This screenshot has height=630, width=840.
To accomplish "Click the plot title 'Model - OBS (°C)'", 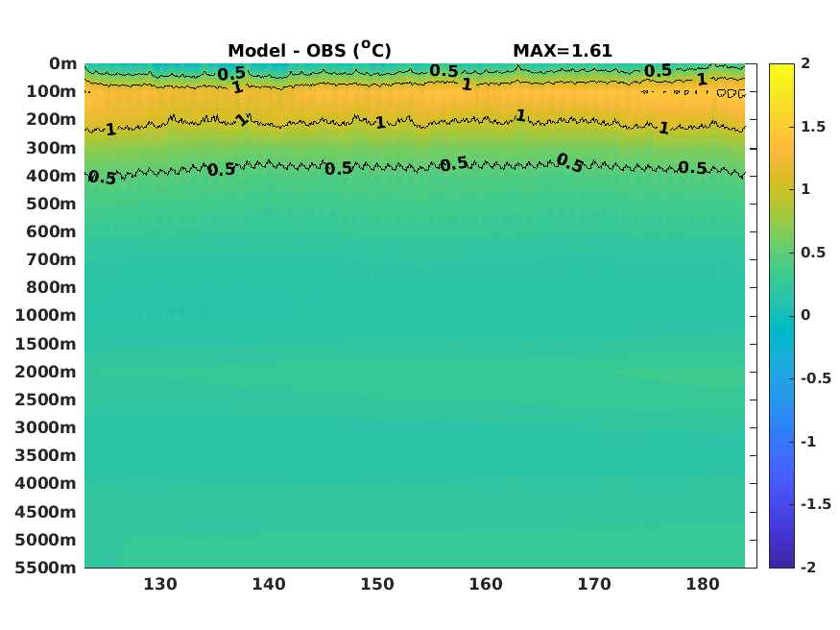I will point(309,50).
